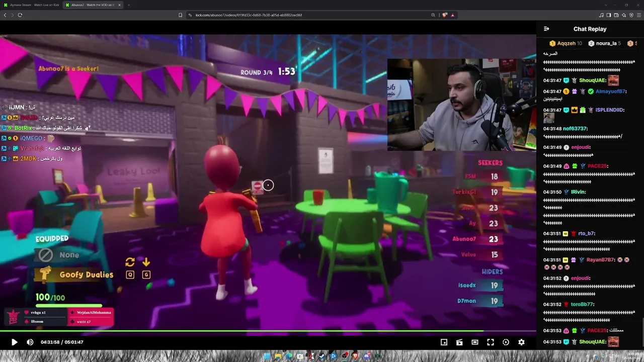The image size is (644, 362).
Task: Click the Chat Replay heading
Action: 590,29
